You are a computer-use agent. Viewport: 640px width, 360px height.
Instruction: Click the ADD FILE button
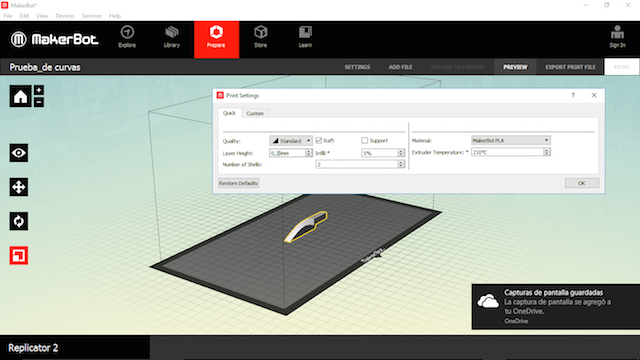[400, 67]
